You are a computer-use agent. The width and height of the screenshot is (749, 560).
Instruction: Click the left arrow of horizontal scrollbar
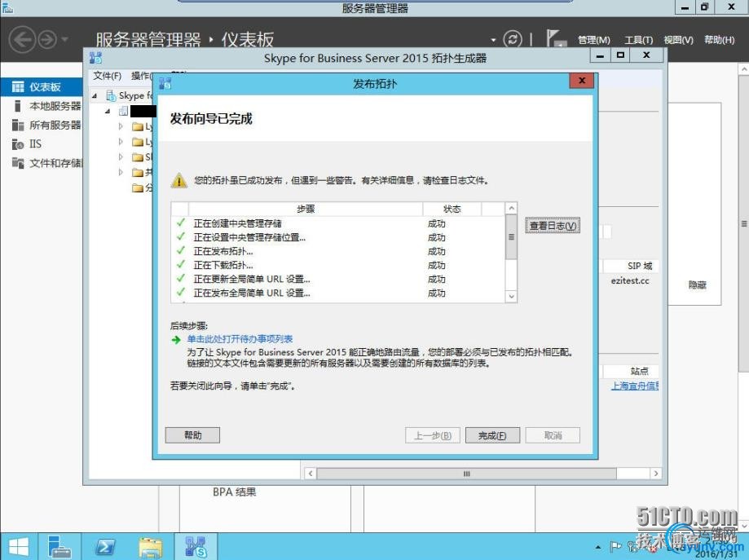pos(311,474)
